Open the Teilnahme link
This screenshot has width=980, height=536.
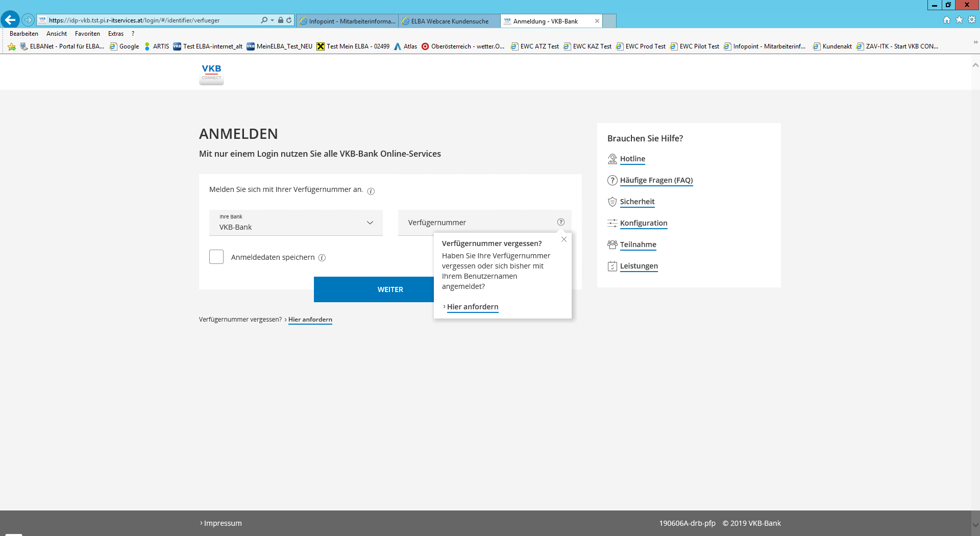tap(638, 245)
